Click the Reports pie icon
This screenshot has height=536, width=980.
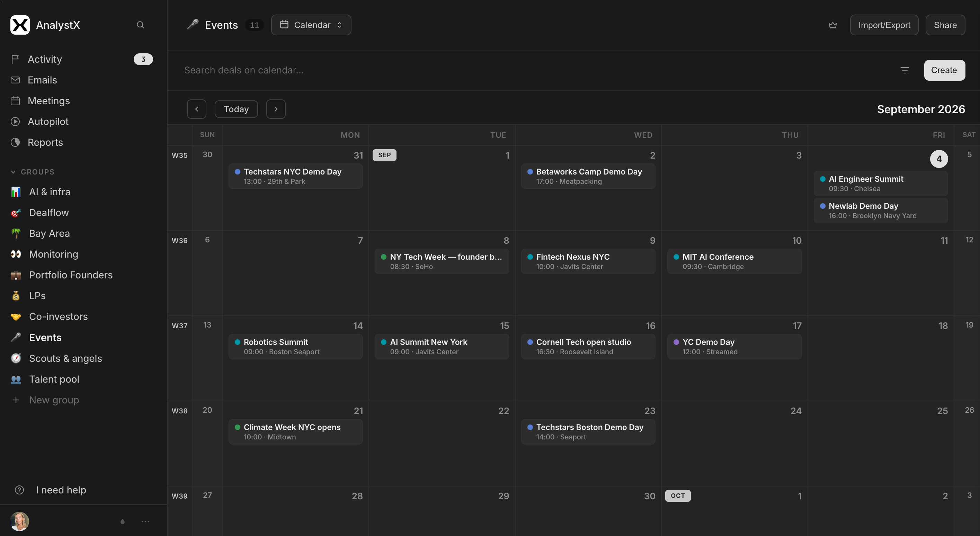click(x=15, y=142)
